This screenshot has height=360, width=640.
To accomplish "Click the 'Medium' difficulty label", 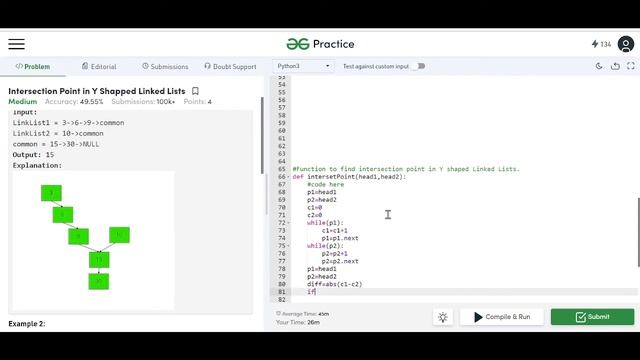I will point(23,102).
